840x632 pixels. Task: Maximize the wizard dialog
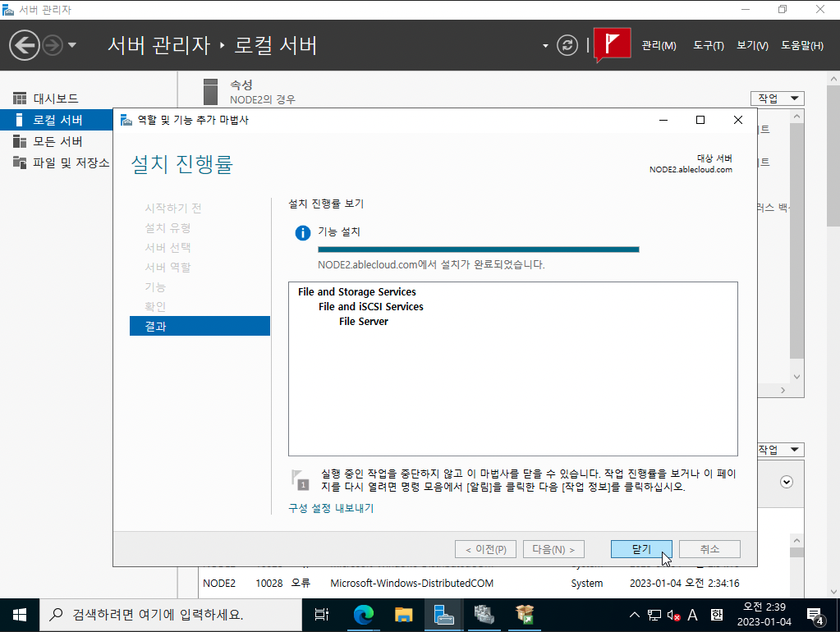tap(700, 120)
